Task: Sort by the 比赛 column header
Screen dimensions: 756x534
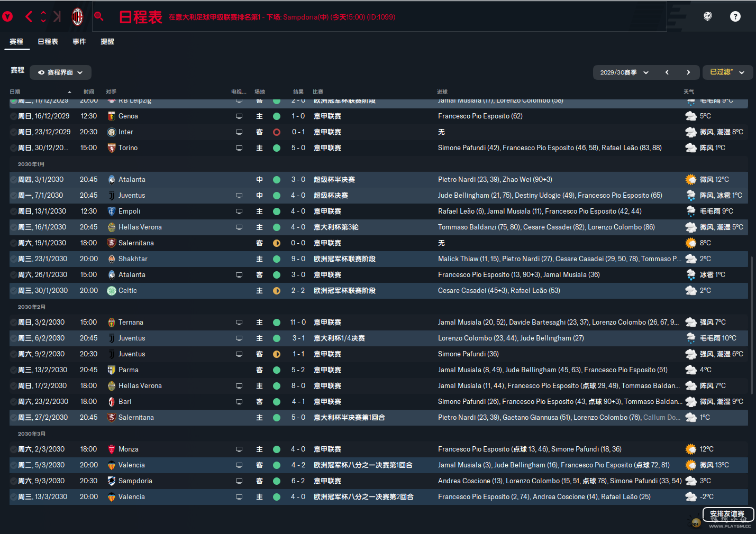Action: pos(318,92)
